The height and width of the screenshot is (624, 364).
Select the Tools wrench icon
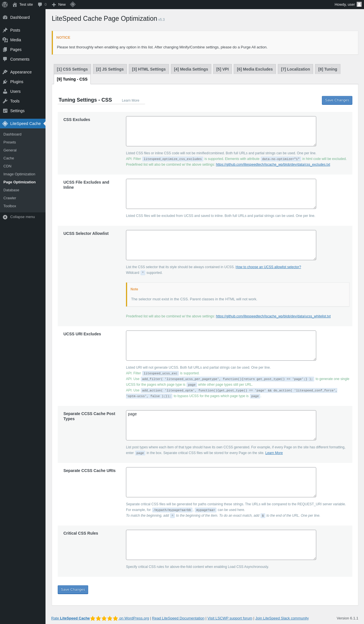pos(5,101)
